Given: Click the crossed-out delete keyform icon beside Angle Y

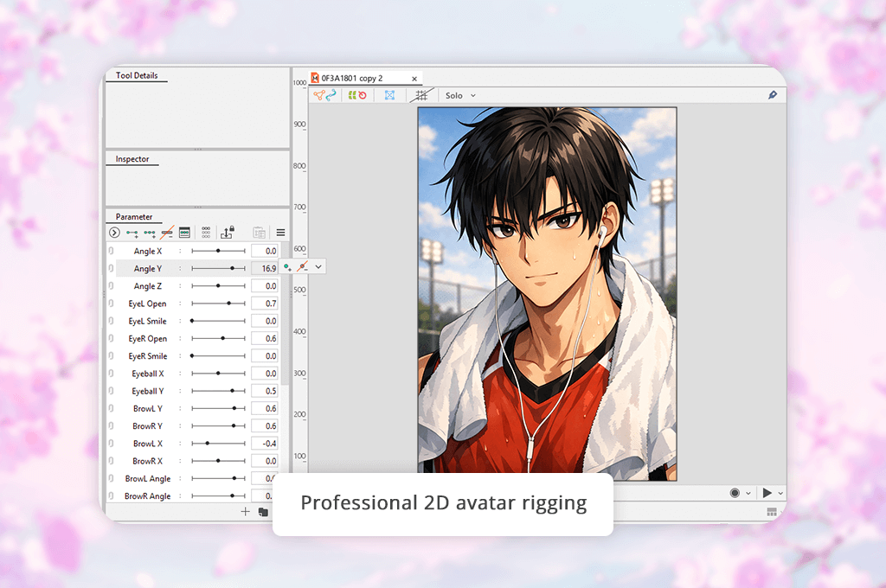Looking at the screenshot, I should tap(303, 266).
